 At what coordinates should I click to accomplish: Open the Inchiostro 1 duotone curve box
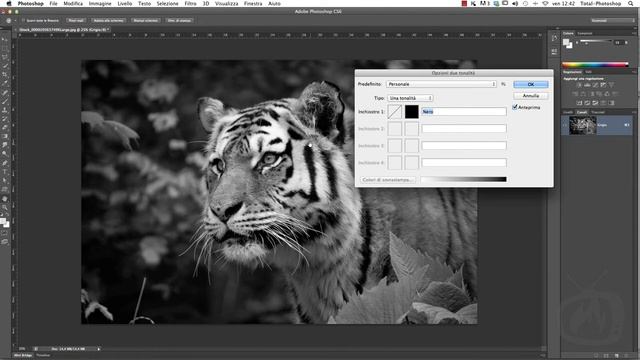[394, 111]
